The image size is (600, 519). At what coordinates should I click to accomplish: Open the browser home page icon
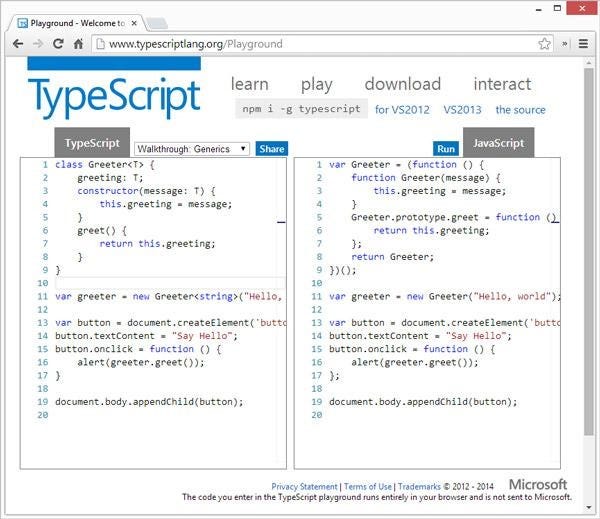[78, 44]
